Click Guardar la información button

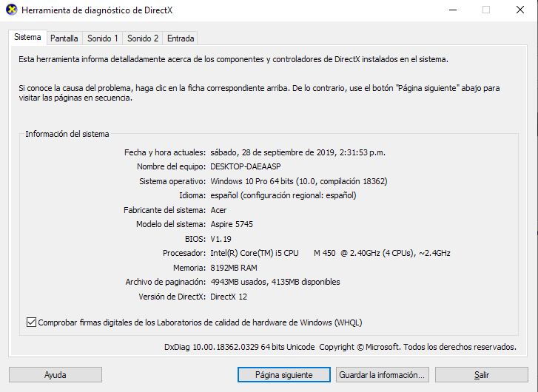click(x=382, y=375)
